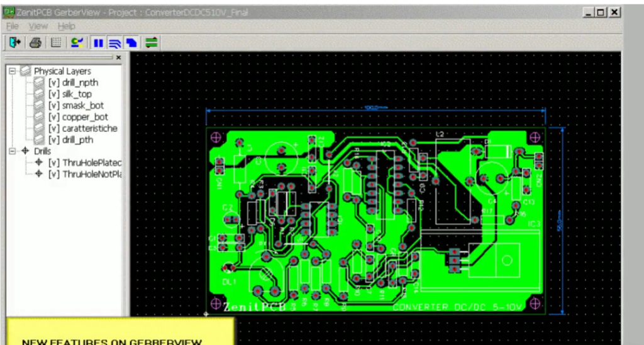Screen dimensions: 644x345
Task: Click the exit door toolbar icon
Action: pos(15,42)
